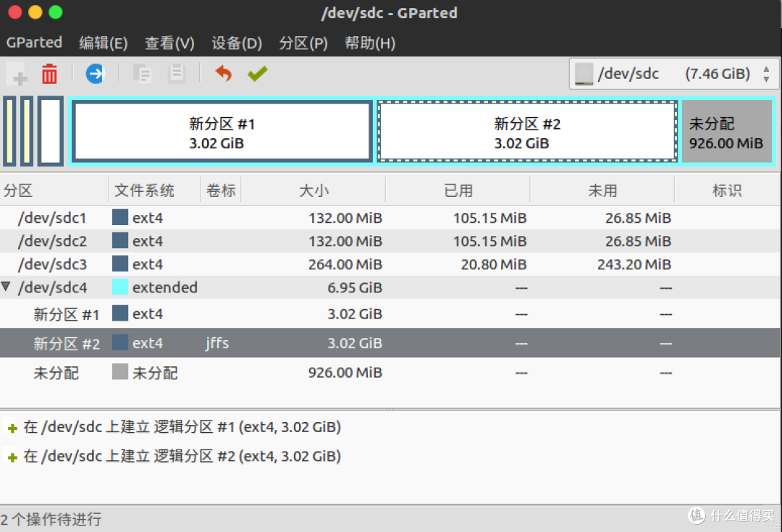Click the cyan extended color swatch
The width and height of the screenshot is (782, 532).
tap(120, 287)
